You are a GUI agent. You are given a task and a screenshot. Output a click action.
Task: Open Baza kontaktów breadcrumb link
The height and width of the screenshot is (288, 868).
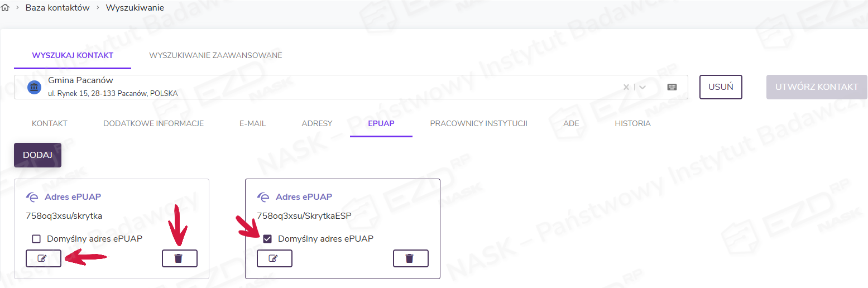[x=57, y=8]
